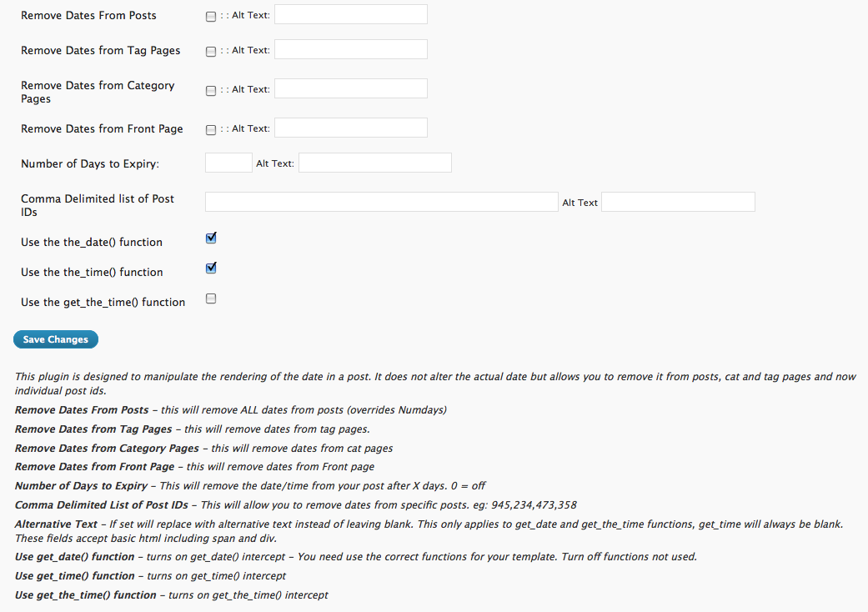Tick the Remove Dates from Tag Pages checkbox
This screenshot has height=612, width=868.
(x=210, y=52)
